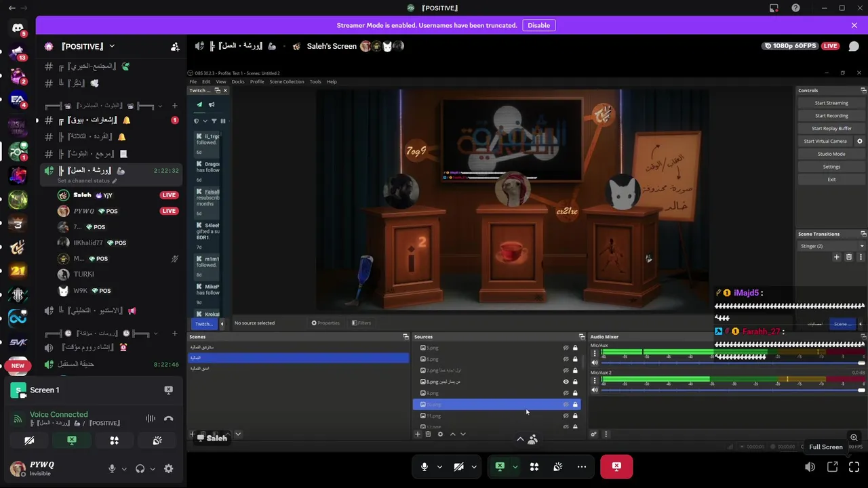The image size is (868, 488).
Task: Open the stream chat icon next to LIVE
Action: tap(854, 46)
